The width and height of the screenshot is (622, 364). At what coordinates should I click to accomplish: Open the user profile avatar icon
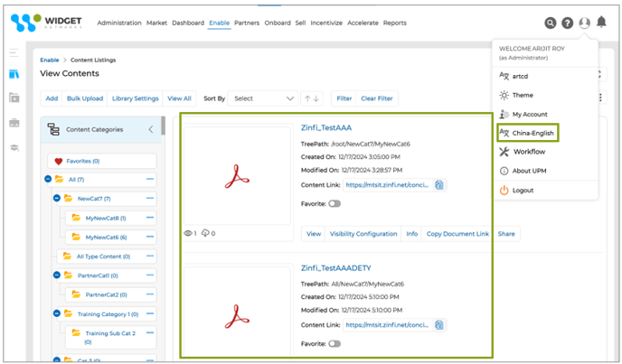click(584, 23)
